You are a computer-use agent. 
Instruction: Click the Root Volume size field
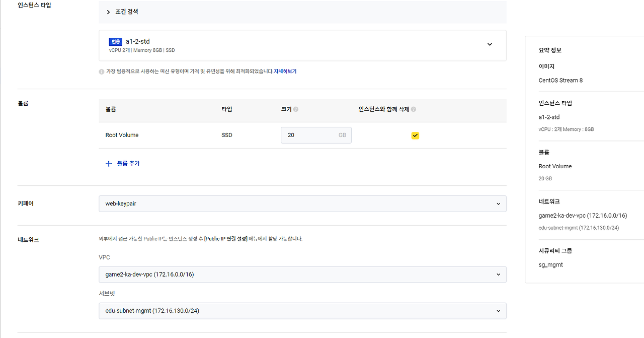pos(316,135)
